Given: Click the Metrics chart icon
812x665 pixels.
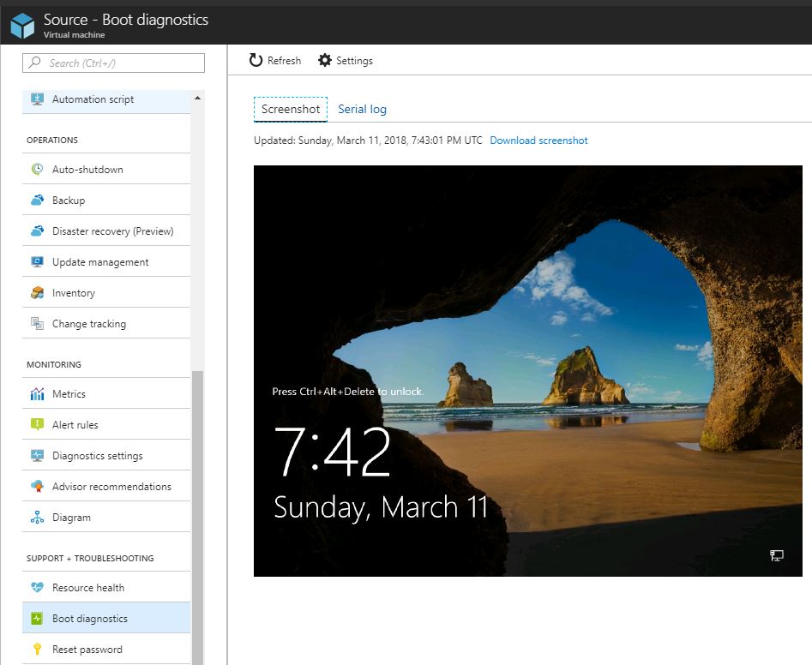Looking at the screenshot, I should click(38, 393).
